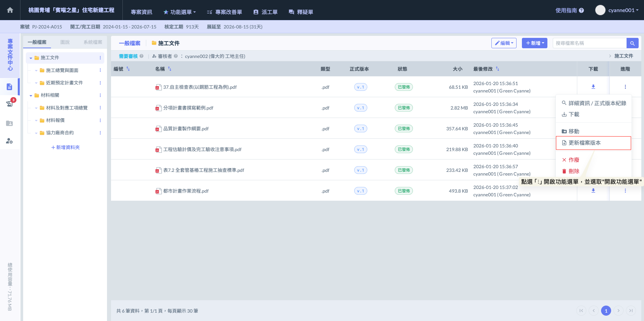Click the 新增資料夾 link
This screenshot has height=321, width=644.
(x=65, y=147)
